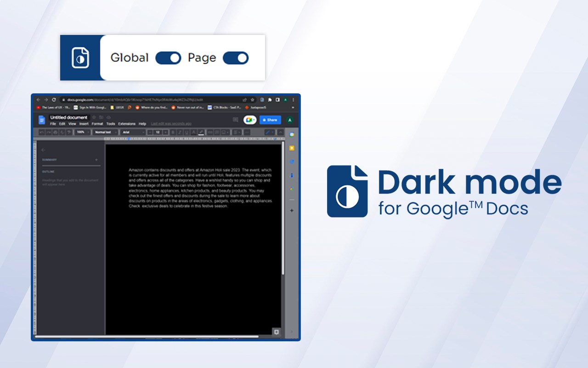Get add-ons with the plus icon

click(292, 210)
